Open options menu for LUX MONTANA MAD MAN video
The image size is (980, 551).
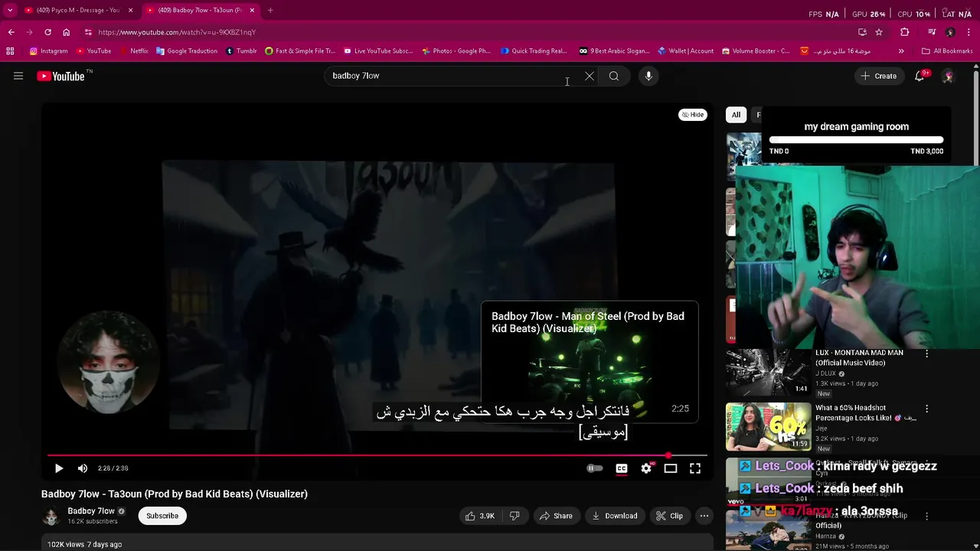tap(926, 354)
